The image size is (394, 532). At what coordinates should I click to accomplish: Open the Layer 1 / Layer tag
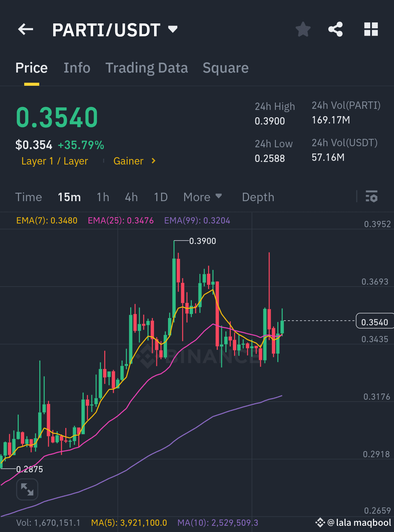pyautogui.click(x=55, y=161)
